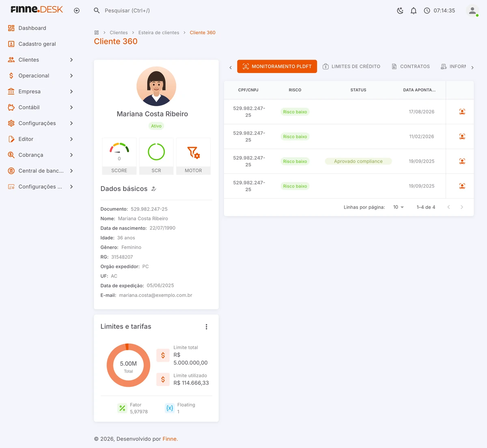Click the Contábil piggy bank icon
The image size is (487, 448).
[x=11, y=107]
